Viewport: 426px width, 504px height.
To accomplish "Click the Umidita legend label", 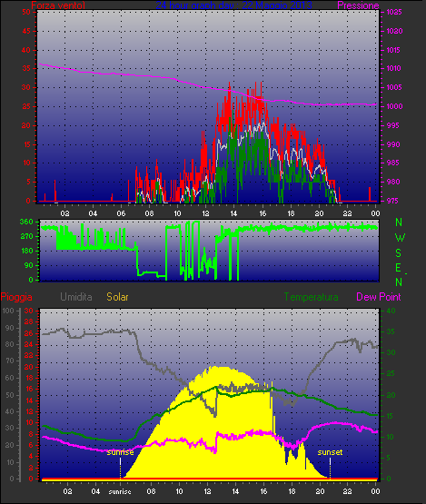I will click(x=76, y=297).
